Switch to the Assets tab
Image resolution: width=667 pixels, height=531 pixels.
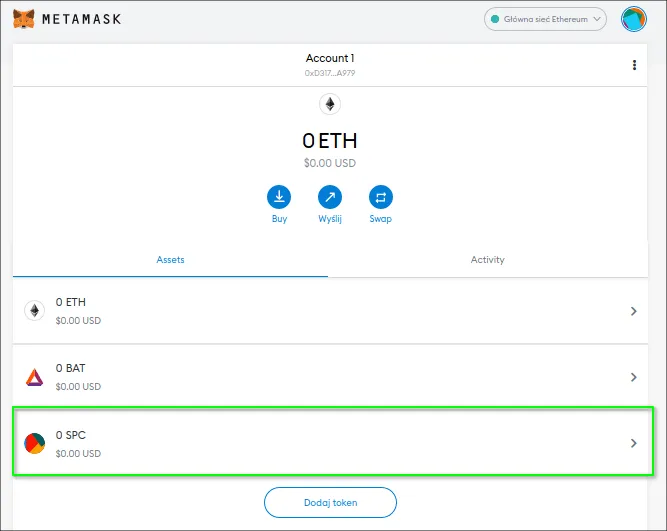click(x=170, y=260)
